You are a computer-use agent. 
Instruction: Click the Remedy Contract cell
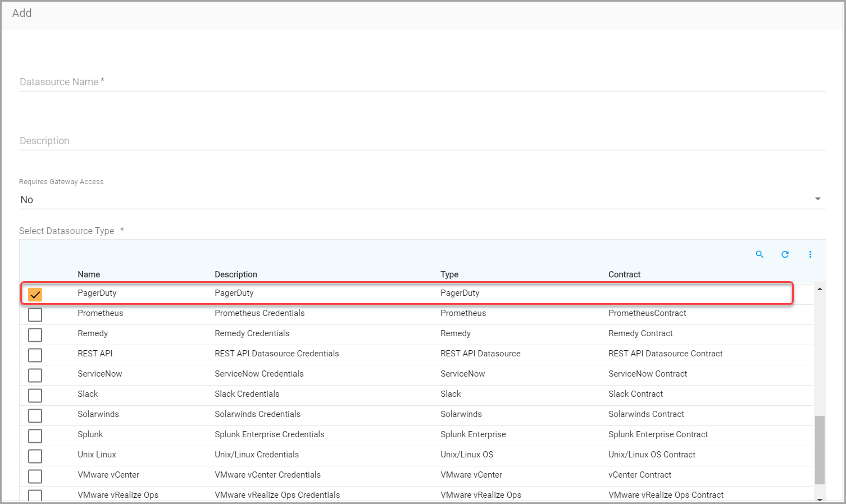[x=640, y=333]
